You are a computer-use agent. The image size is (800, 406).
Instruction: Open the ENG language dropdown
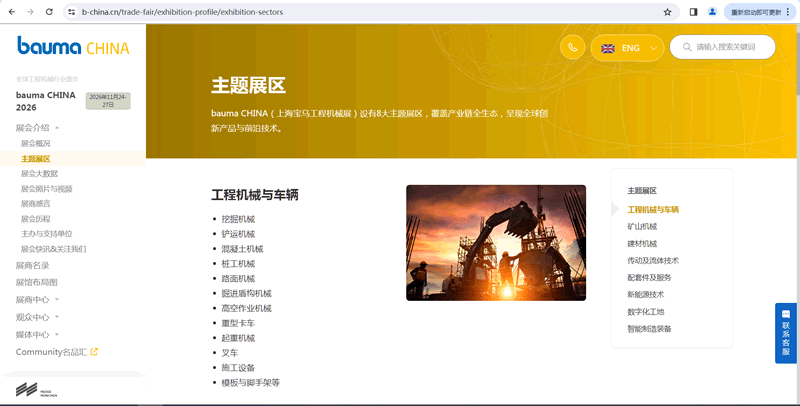click(x=628, y=47)
